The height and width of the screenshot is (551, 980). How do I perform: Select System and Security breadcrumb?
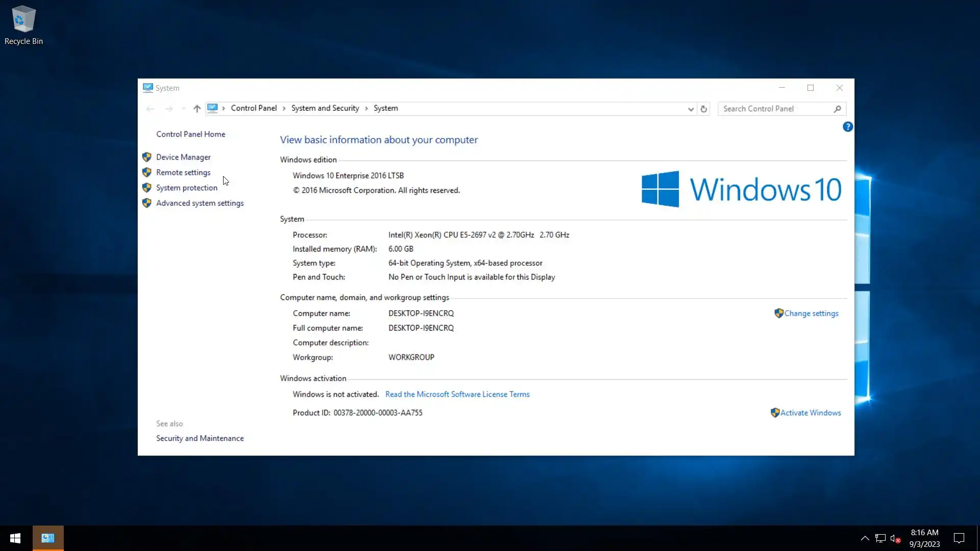[325, 108]
